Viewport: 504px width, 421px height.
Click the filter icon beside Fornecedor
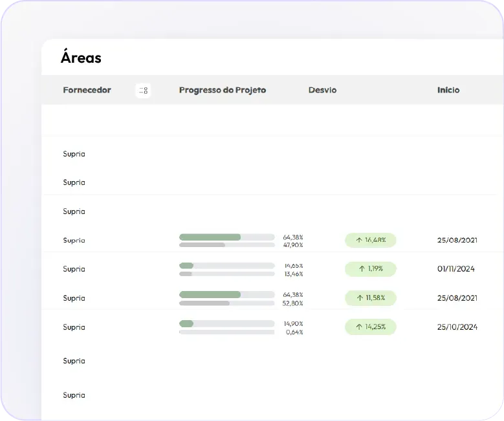pyautogui.click(x=144, y=91)
